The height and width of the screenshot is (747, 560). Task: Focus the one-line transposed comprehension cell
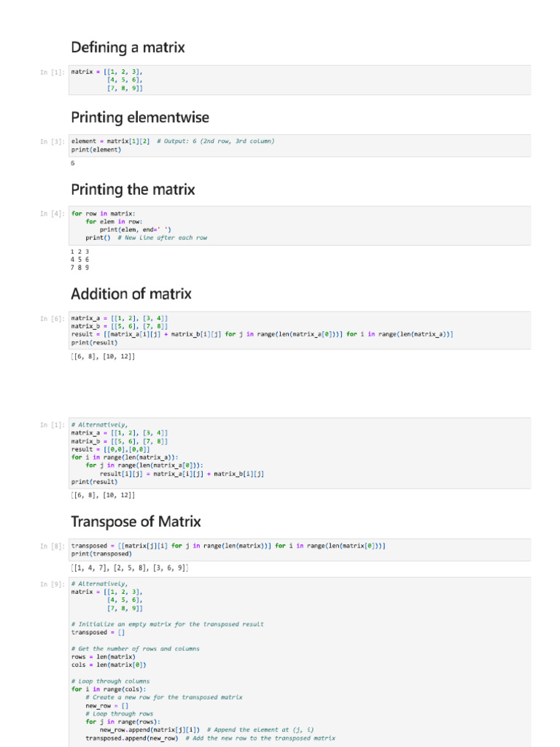click(x=299, y=549)
